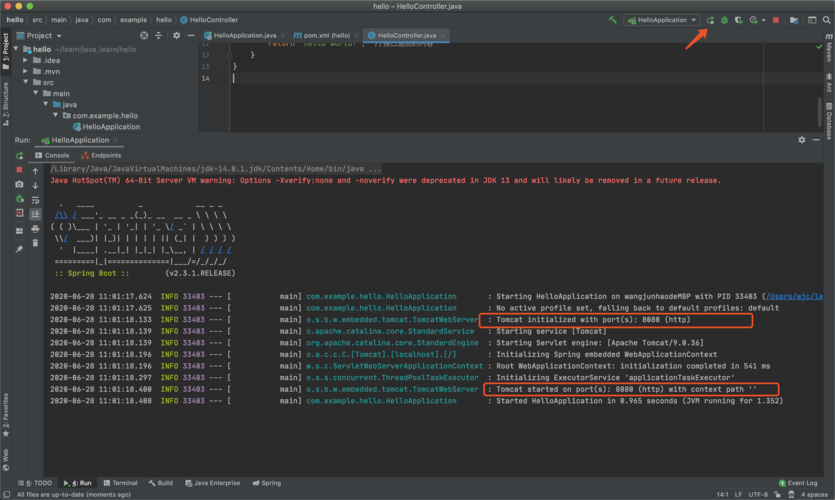Collapse the src folder
This screenshot has height=500, width=835.
[x=25, y=82]
